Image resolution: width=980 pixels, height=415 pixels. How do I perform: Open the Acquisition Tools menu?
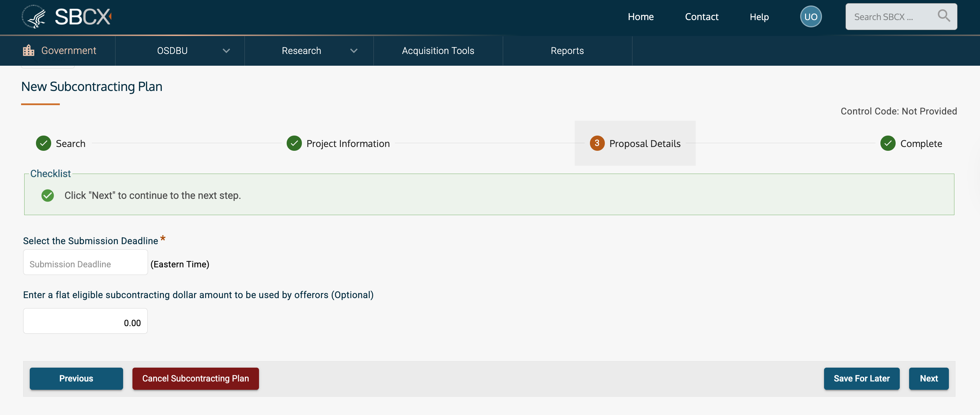pyautogui.click(x=438, y=51)
